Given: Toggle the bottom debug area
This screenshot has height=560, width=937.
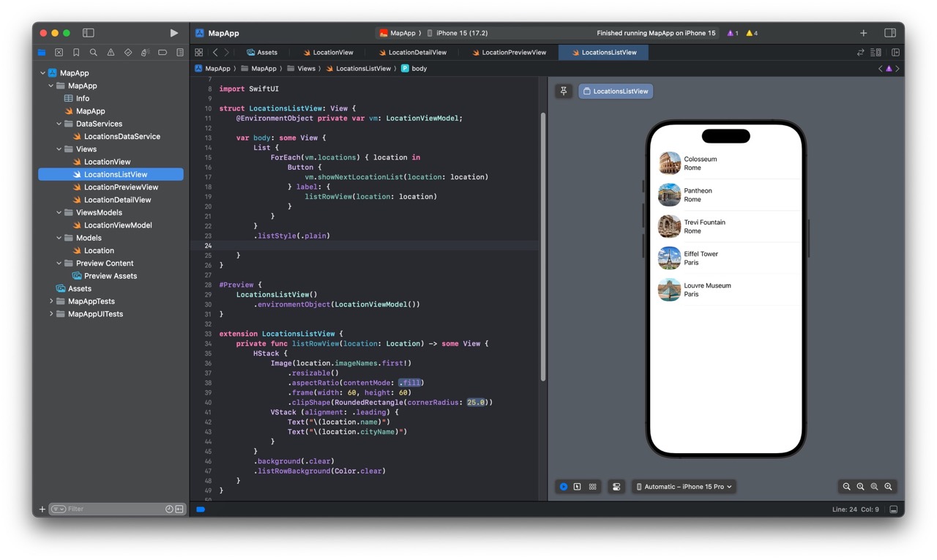Looking at the screenshot, I should tap(893, 509).
